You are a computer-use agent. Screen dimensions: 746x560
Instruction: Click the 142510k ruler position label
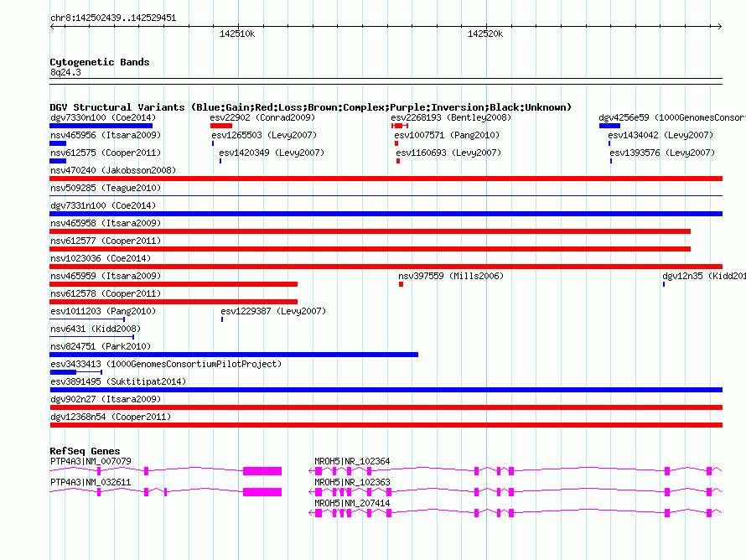click(x=237, y=34)
